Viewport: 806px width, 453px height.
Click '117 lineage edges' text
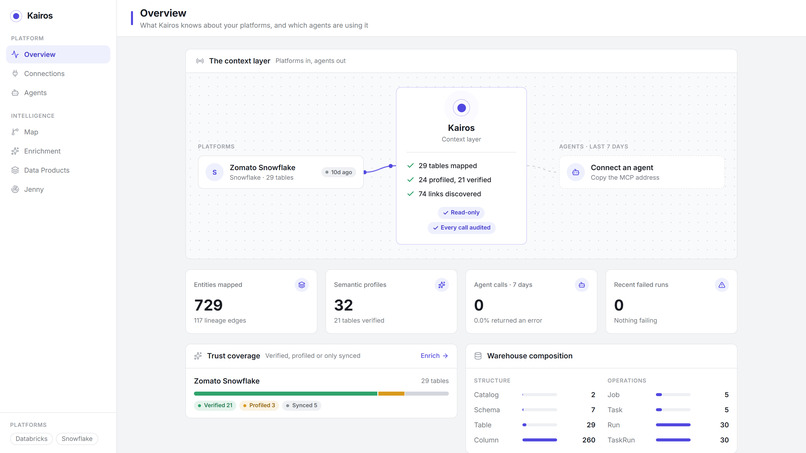coord(219,320)
